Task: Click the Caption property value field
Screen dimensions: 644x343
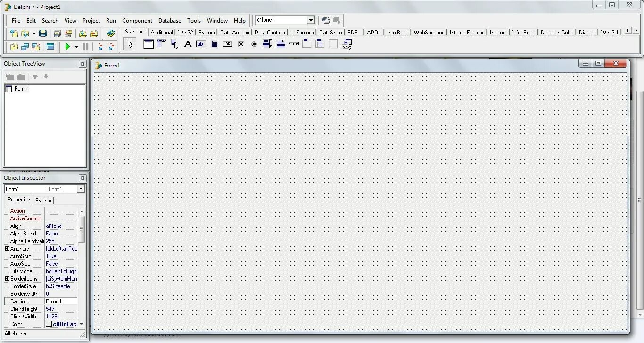Action: (x=61, y=301)
